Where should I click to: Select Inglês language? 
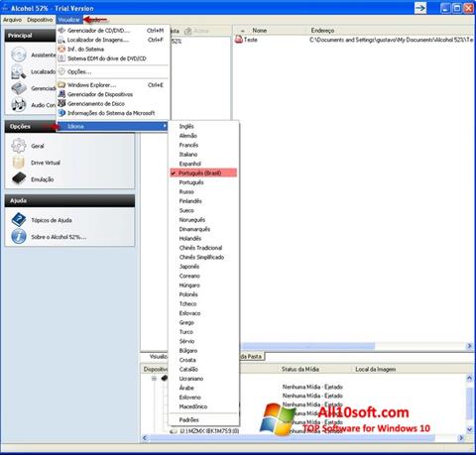[186, 126]
